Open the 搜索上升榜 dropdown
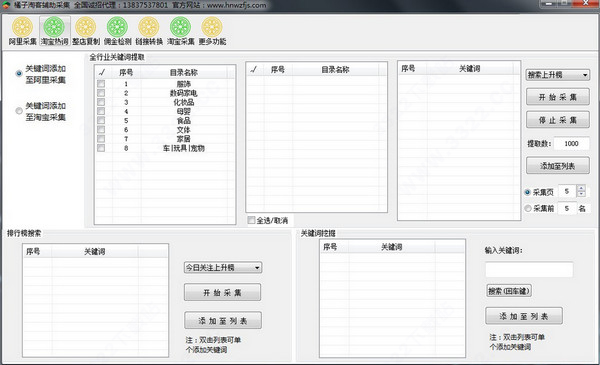This screenshot has height=365, width=600. point(558,75)
